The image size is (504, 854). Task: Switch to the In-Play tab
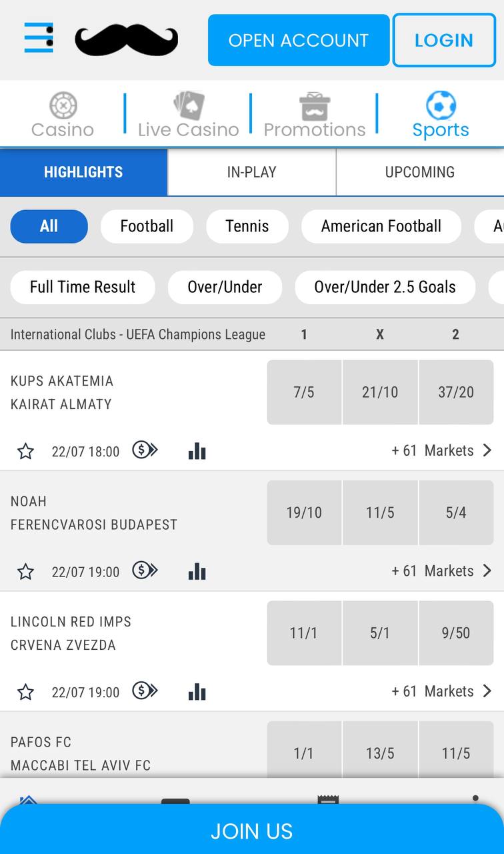click(251, 172)
